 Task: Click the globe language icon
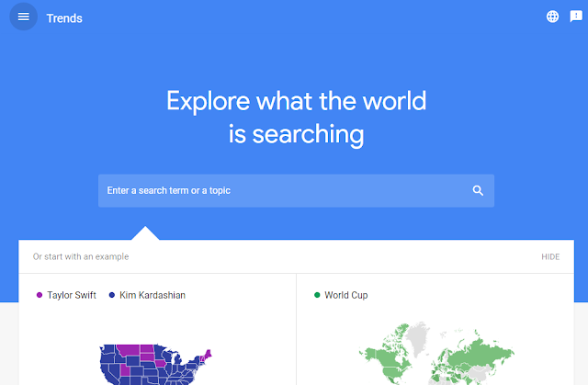coord(552,17)
